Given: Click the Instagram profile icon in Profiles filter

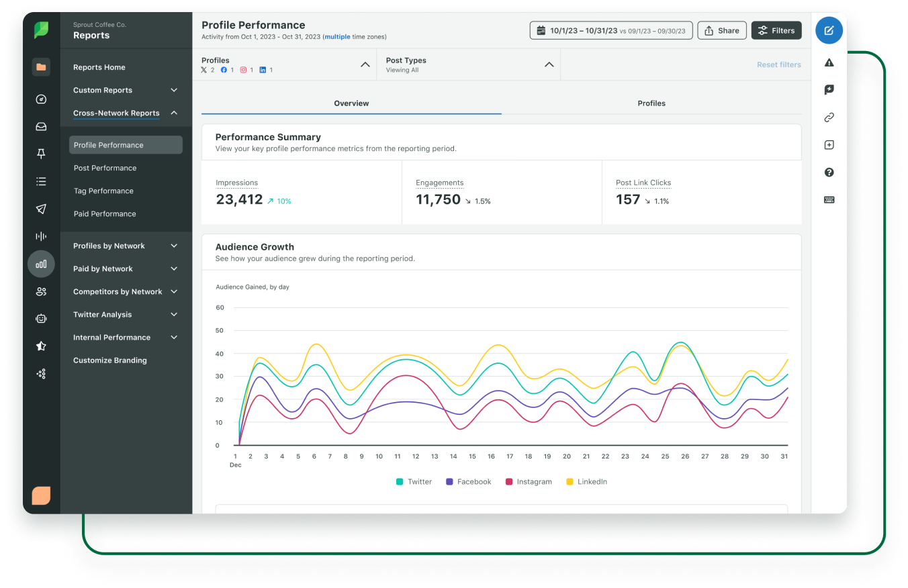Looking at the screenshot, I should click(244, 70).
